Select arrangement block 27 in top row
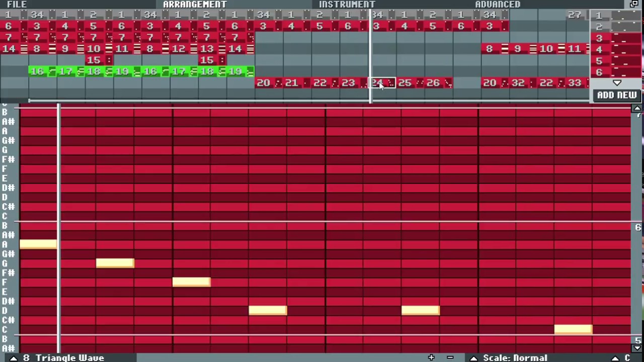Screen dimensions: 644x362 [578, 15]
